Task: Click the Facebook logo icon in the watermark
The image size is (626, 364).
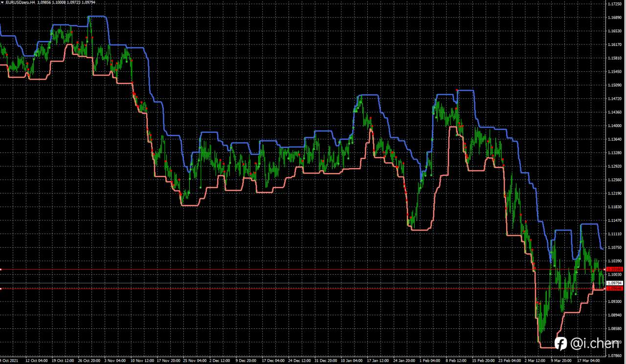Action: pos(560,343)
